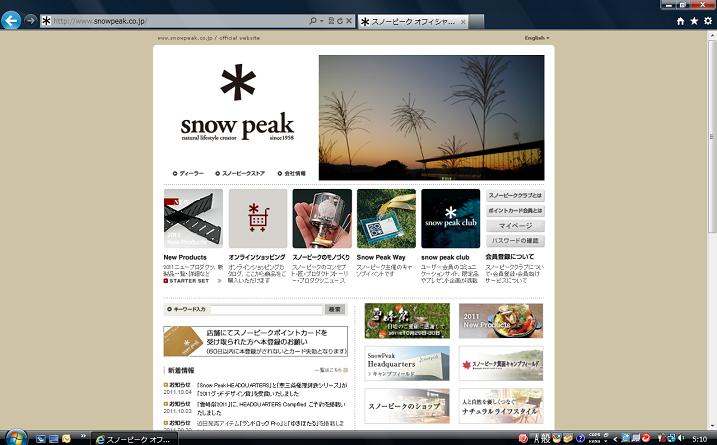The width and height of the screenshot is (717, 445).
Task: Open the point card registration banner
Action: click(256, 341)
